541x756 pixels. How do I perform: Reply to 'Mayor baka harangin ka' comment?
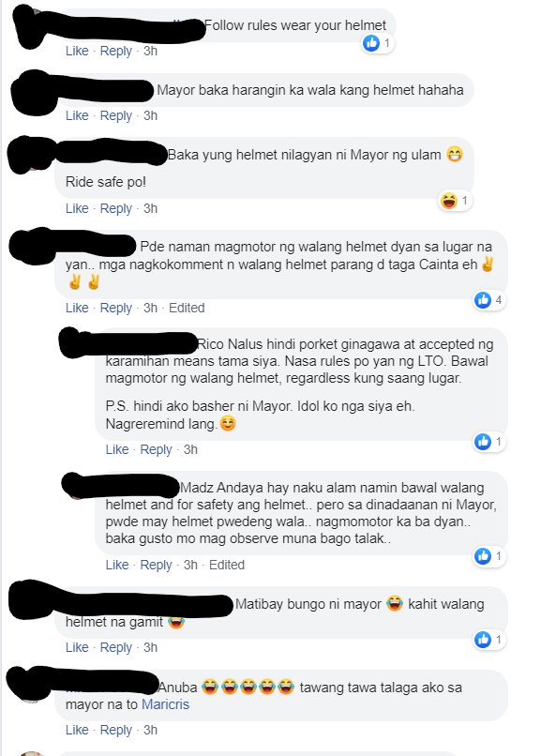[x=115, y=115]
